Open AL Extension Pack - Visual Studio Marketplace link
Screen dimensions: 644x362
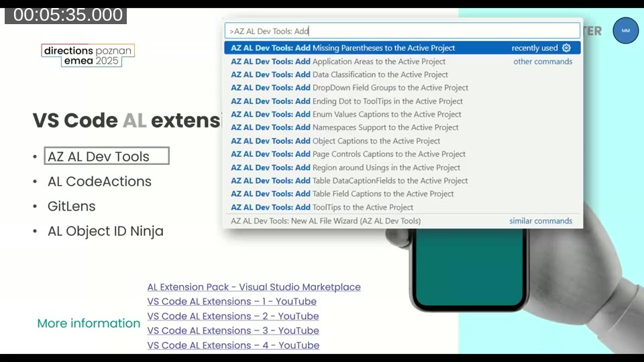(x=254, y=287)
